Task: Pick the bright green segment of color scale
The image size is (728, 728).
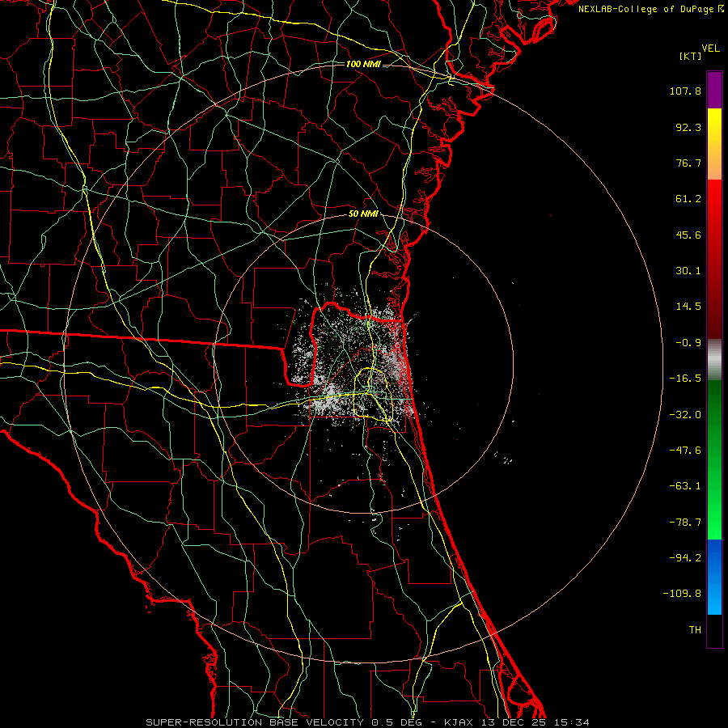Action: coord(714,459)
